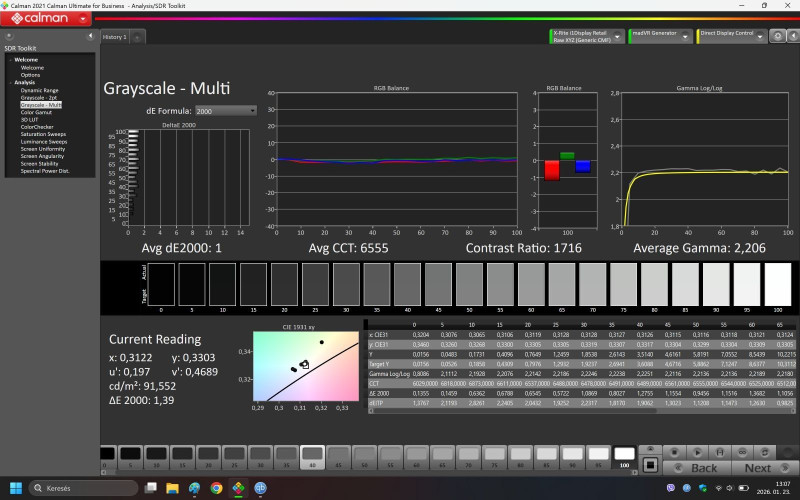Click the CCT row label in table

[374, 384]
